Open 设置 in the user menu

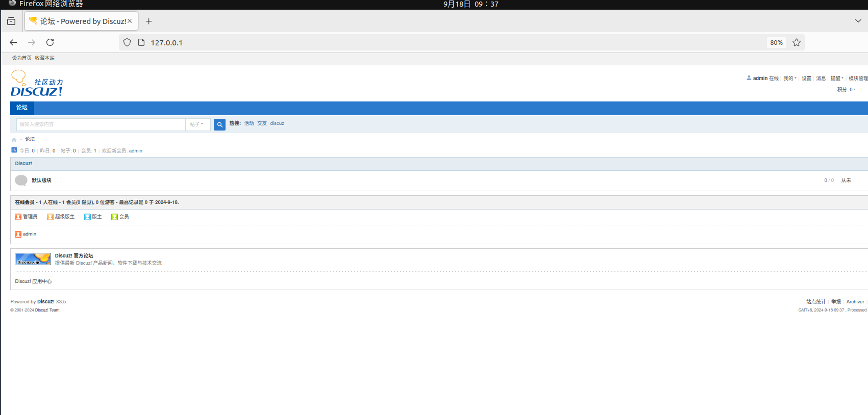pyautogui.click(x=806, y=79)
